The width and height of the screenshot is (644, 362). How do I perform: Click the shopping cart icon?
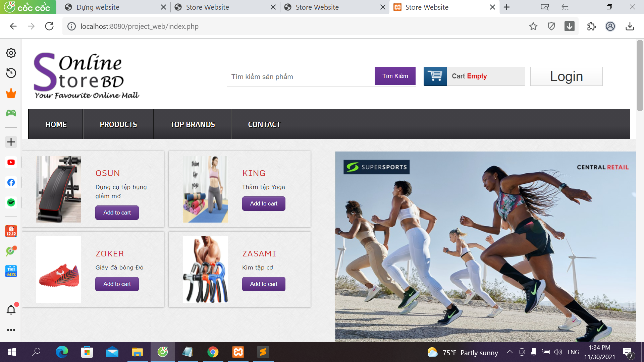(435, 76)
